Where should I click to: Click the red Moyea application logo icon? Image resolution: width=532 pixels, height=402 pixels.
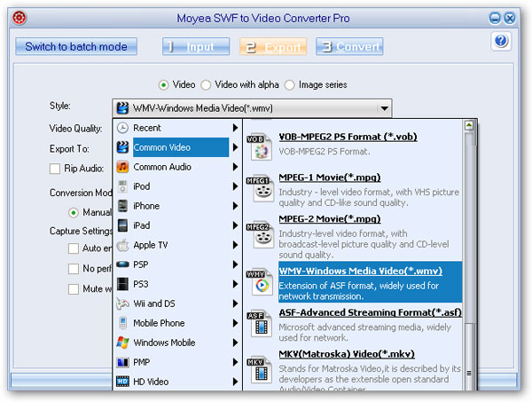click(x=20, y=18)
